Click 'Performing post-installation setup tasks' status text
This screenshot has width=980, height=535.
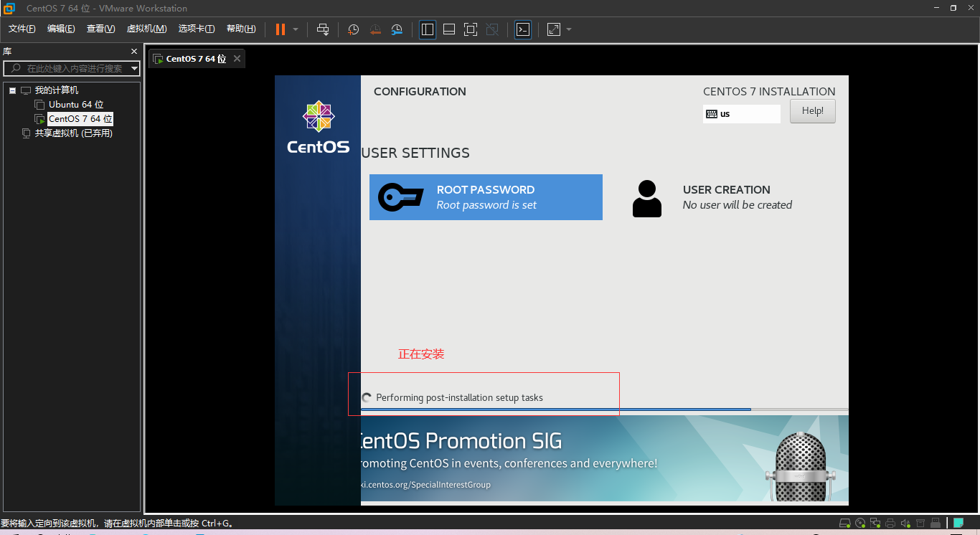459,397
